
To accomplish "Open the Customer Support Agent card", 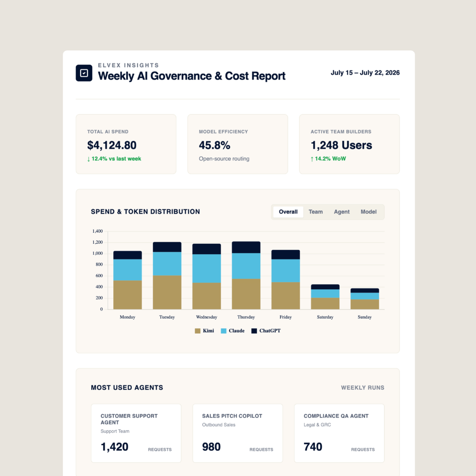I will tap(136, 433).
